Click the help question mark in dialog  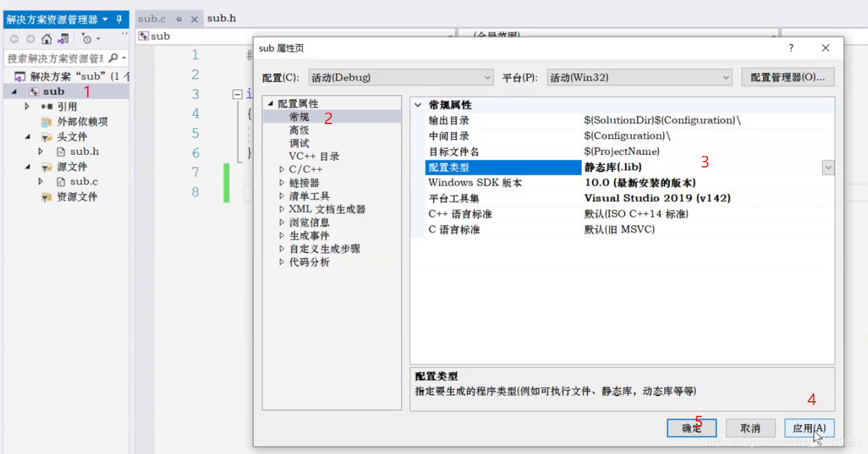[792, 48]
